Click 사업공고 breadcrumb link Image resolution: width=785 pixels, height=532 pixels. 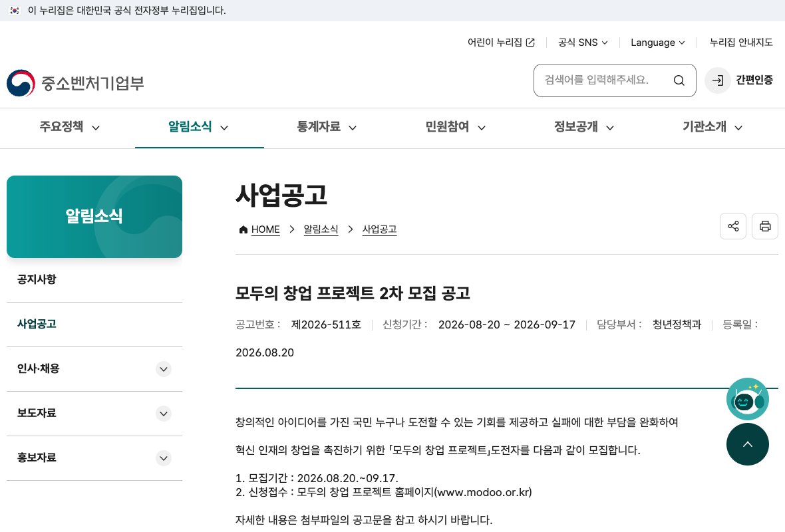coord(379,229)
